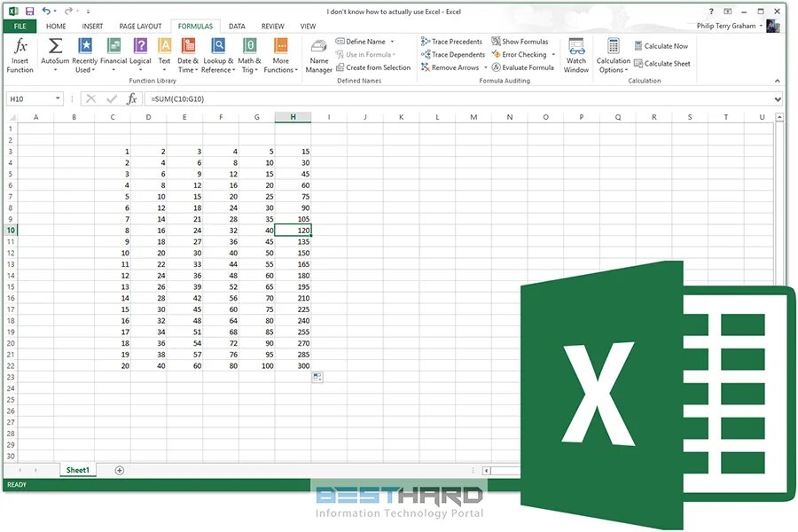Open Logical functions menu
This screenshot has height=532, width=798.
coord(140,55)
